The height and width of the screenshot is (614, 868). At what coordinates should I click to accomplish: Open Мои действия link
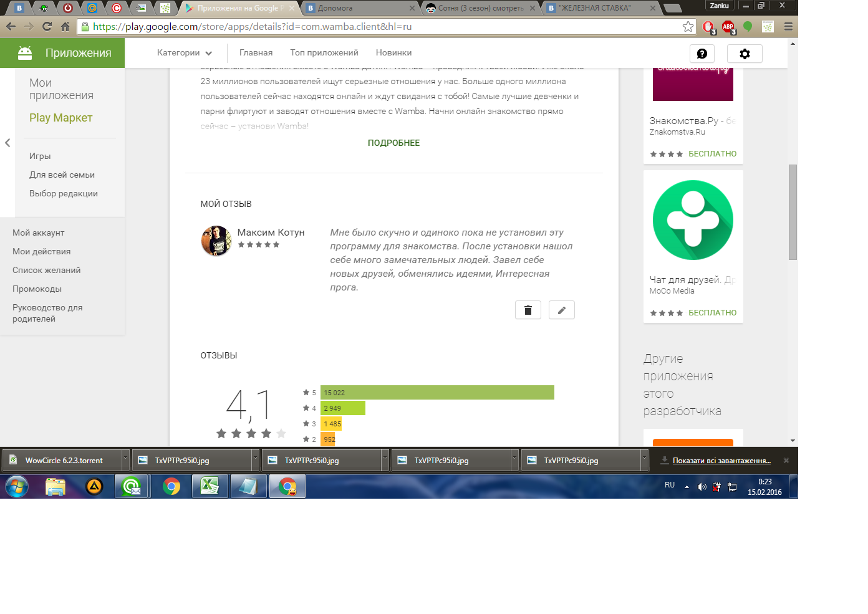coord(41,251)
